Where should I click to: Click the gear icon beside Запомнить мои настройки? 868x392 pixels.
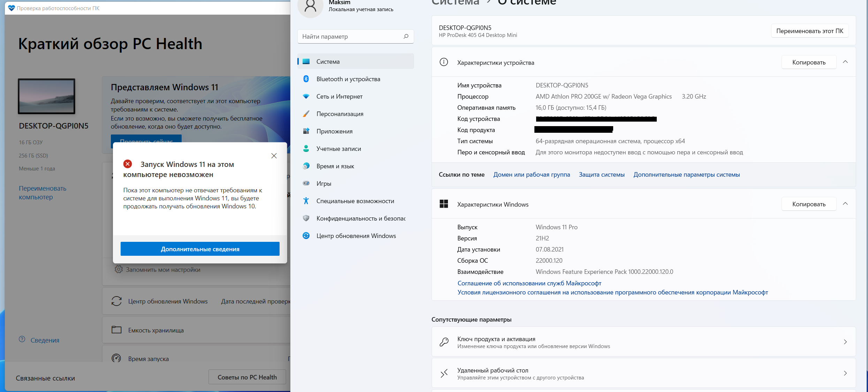[119, 269]
